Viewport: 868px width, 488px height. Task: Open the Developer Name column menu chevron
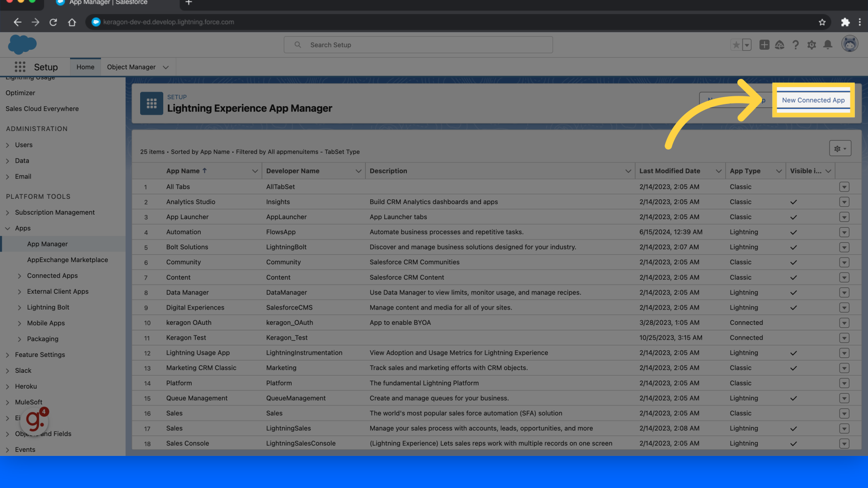(359, 171)
